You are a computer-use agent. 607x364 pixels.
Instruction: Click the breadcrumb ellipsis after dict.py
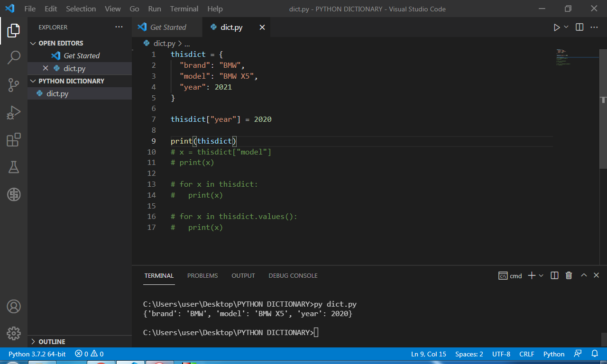[187, 43]
